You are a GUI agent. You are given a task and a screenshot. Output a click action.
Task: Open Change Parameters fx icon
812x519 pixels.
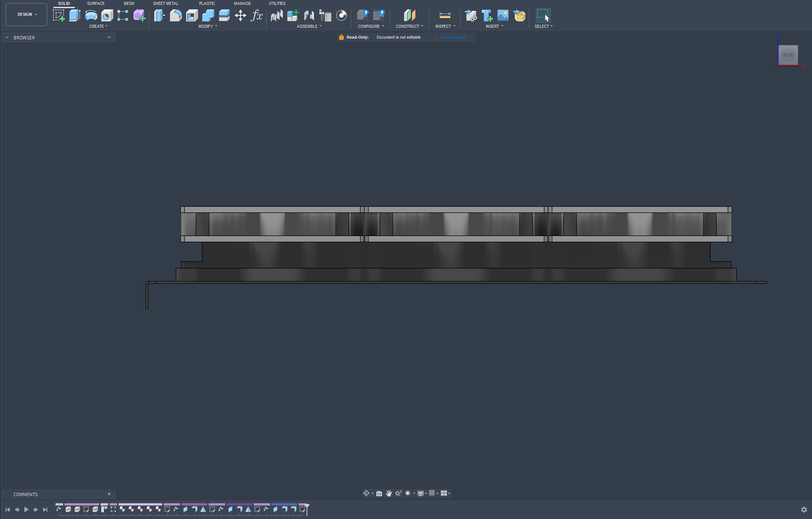(257, 15)
